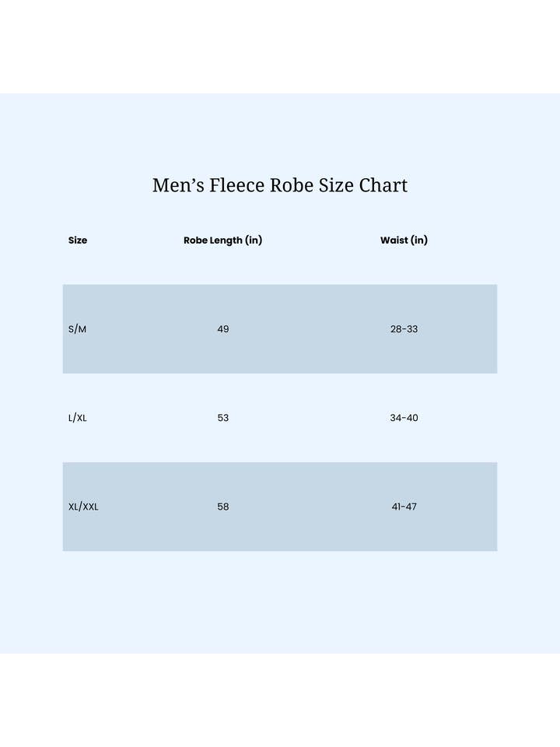Click the "(in)" unit after Robe Length
The image size is (560, 747).
(254, 240)
